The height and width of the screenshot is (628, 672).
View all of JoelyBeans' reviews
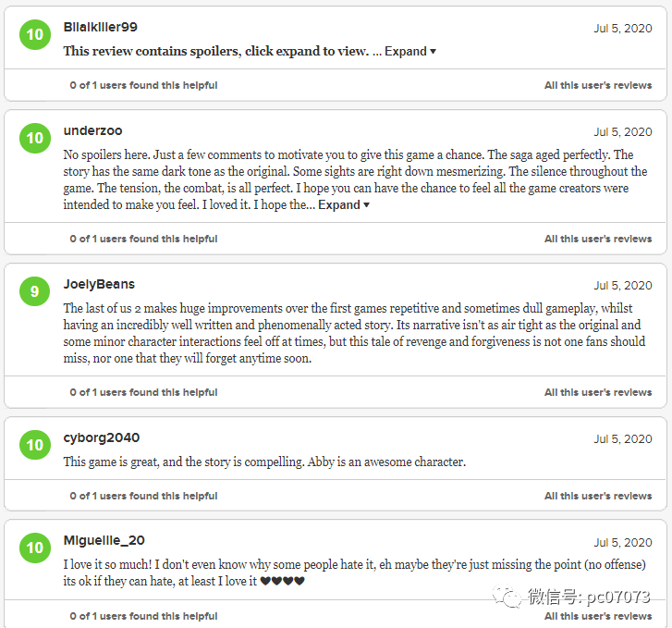coord(597,392)
